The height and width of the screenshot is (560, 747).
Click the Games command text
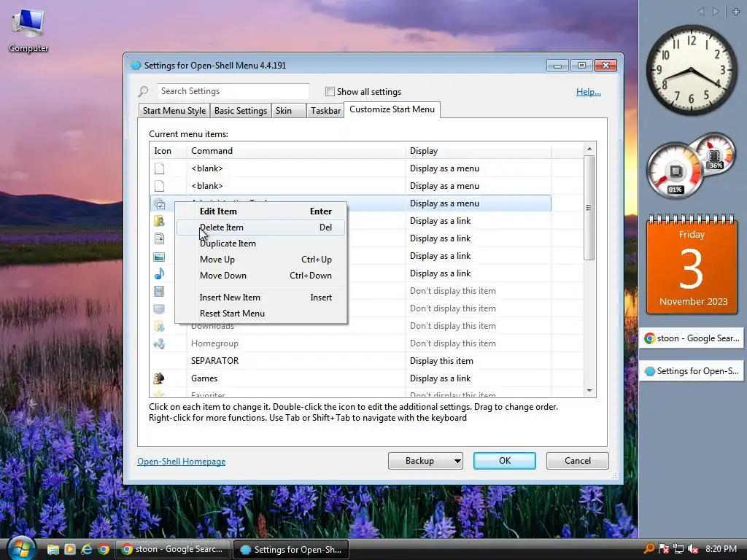pos(204,378)
